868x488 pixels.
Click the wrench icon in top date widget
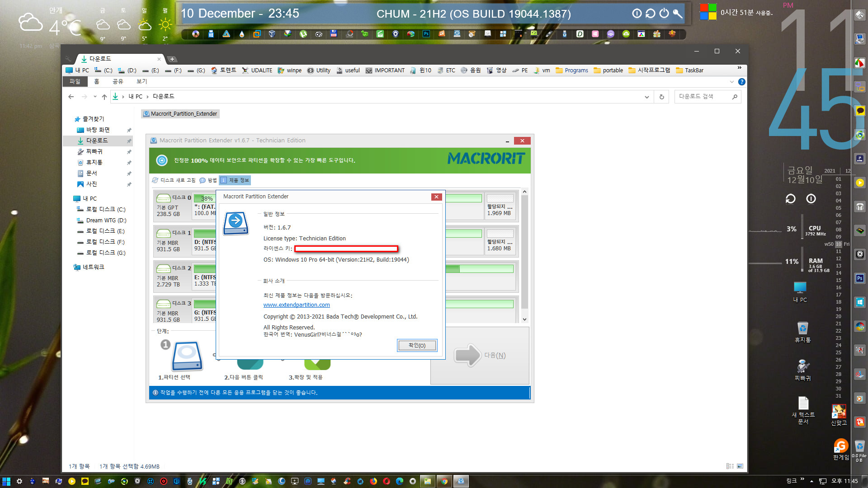pos(677,14)
